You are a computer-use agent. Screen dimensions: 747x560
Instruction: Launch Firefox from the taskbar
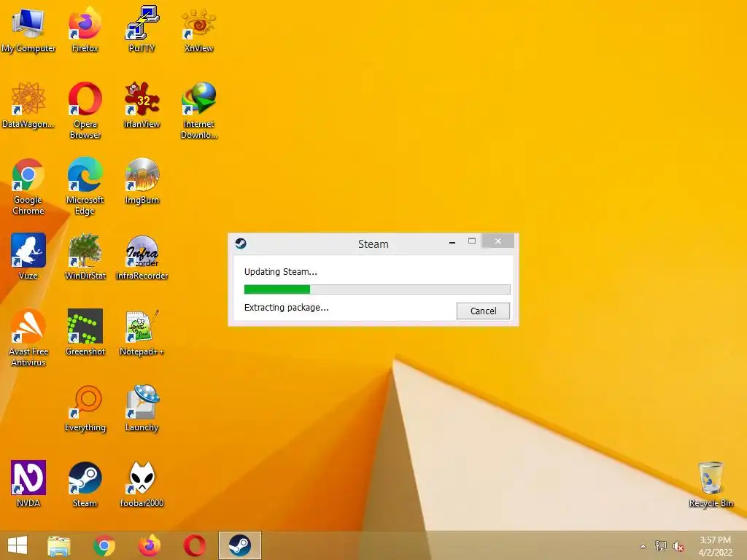pyautogui.click(x=149, y=545)
